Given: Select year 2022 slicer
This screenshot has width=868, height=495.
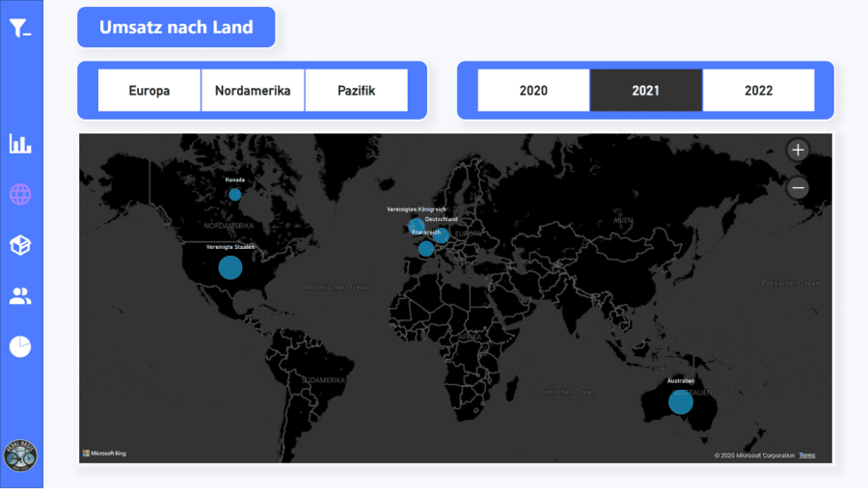Looking at the screenshot, I should (758, 91).
